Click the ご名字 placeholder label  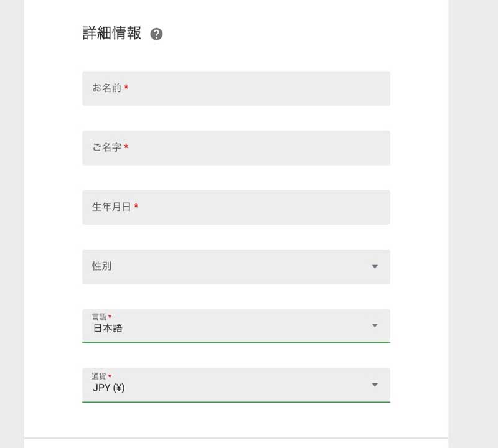(106, 147)
